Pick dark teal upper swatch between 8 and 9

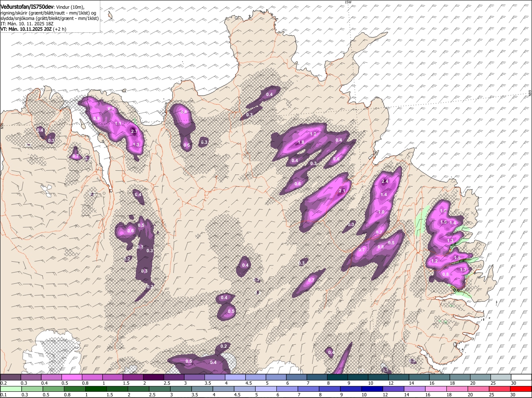click(x=337, y=377)
